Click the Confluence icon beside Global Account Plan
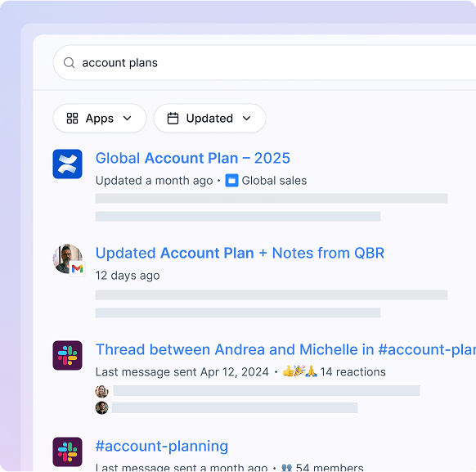 (x=67, y=164)
